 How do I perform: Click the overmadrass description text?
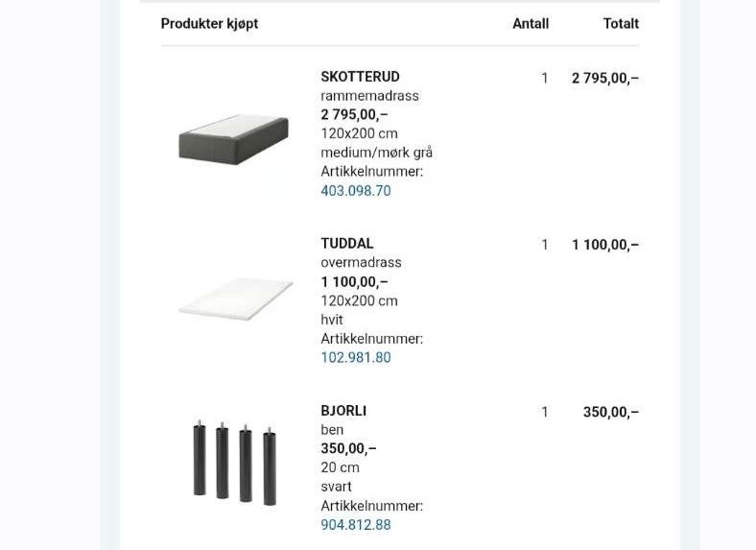pyautogui.click(x=361, y=262)
